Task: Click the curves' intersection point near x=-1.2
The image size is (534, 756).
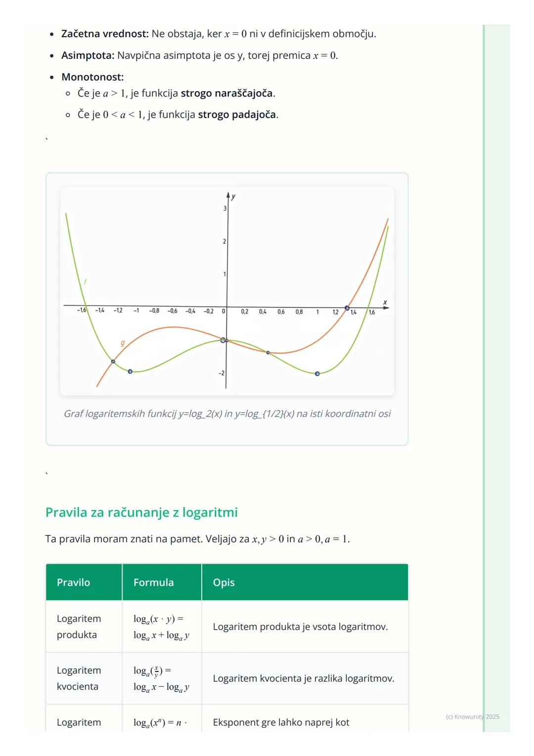Action: pyautogui.click(x=113, y=362)
